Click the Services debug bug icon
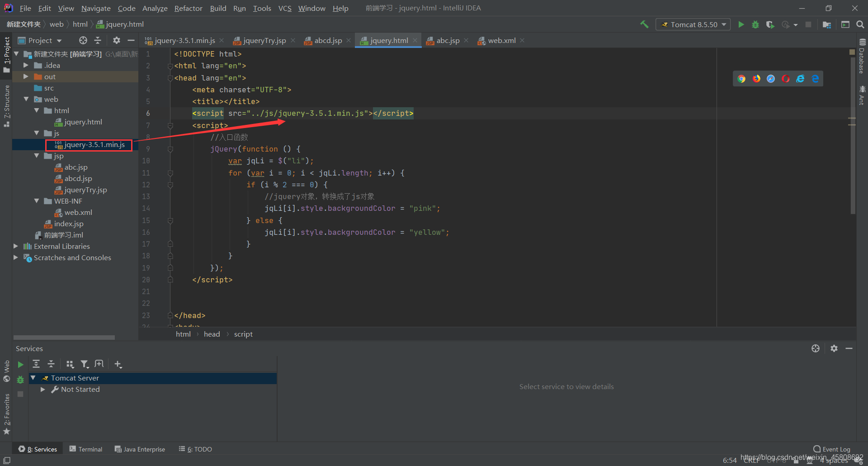Viewport: 868px width, 466px height. pos(20,380)
